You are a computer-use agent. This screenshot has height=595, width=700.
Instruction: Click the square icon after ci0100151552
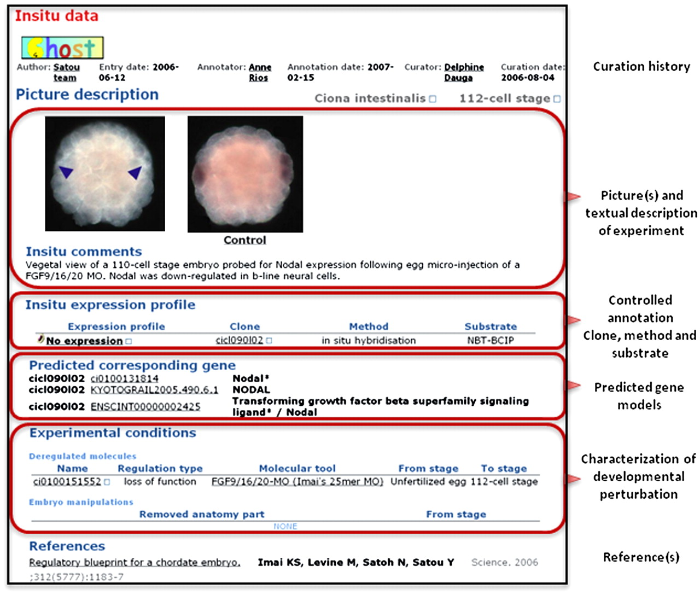107,482
